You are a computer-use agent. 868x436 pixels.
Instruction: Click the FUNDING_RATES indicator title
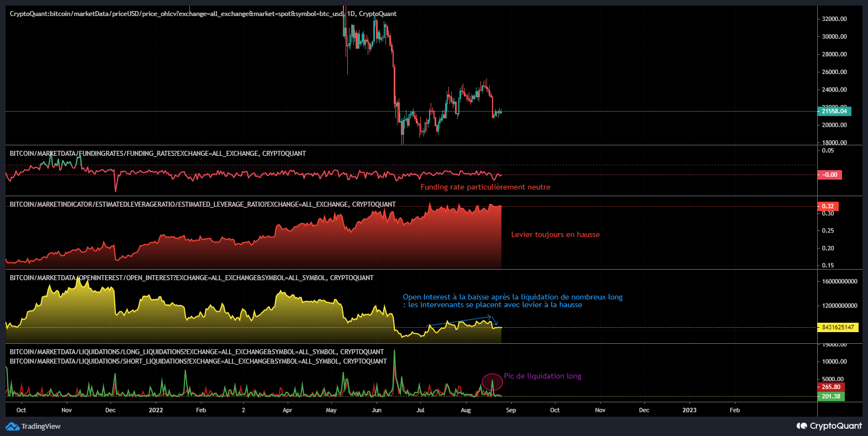158,154
